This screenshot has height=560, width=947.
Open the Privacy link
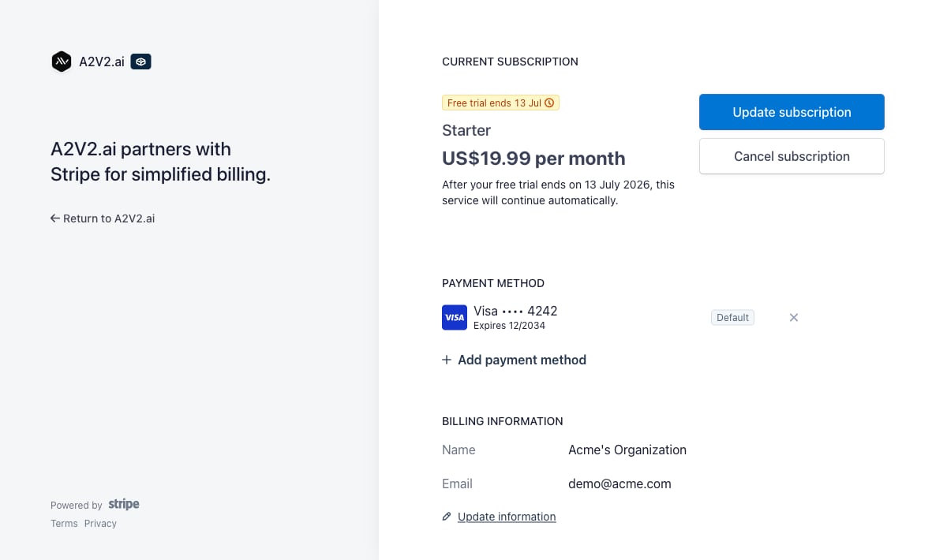click(100, 524)
